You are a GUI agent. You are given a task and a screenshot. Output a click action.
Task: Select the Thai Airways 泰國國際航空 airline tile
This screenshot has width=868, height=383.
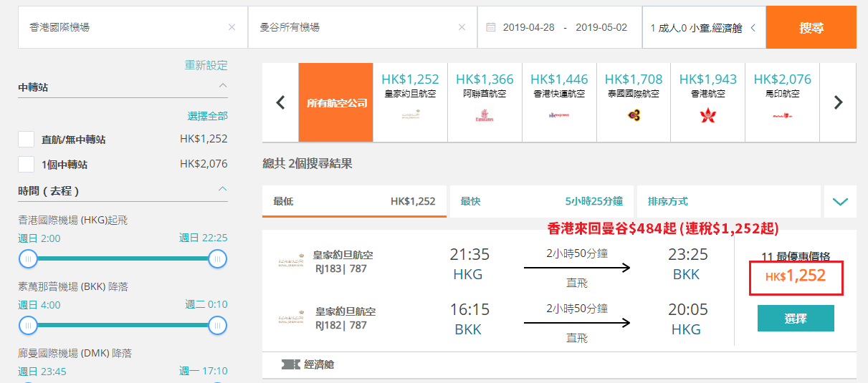coord(634,102)
